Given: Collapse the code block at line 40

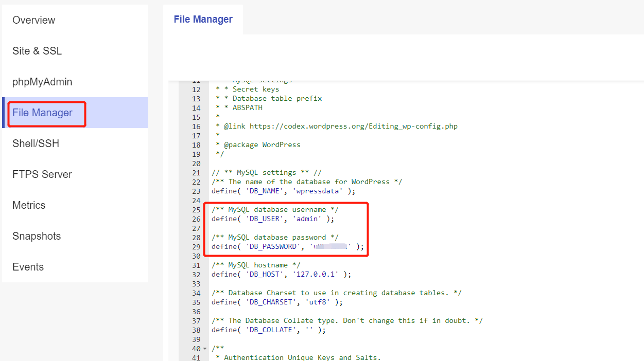Looking at the screenshot, I should click(205, 349).
